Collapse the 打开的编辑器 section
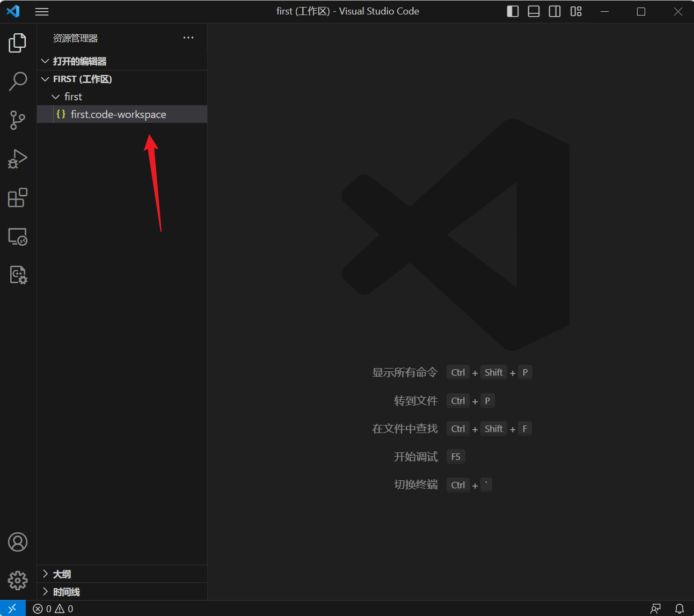 click(122, 61)
